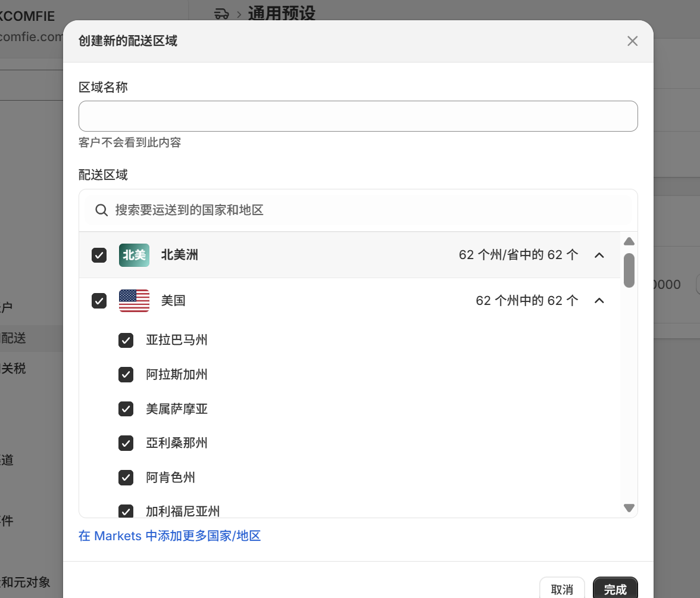Uncheck the 美国 country checkbox
700x598 pixels.
click(x=99, y=301)
